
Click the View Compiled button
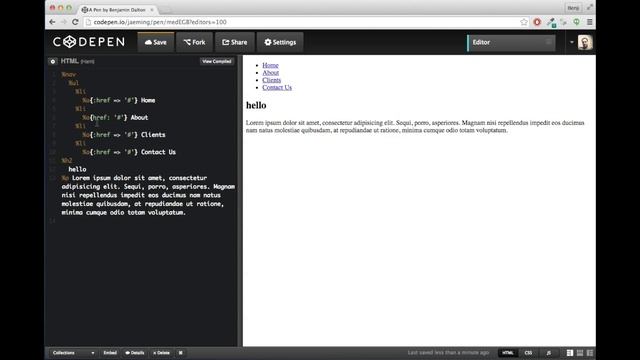(217, 61)
